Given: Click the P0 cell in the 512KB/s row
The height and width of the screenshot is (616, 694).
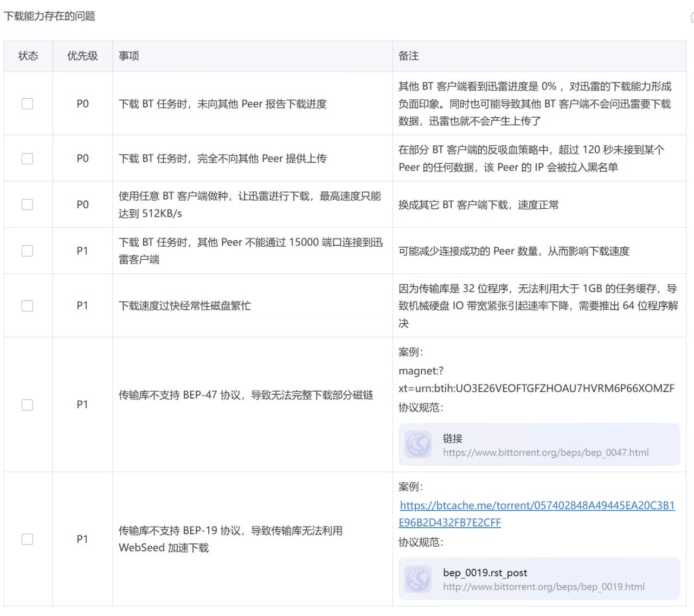Looking at the screenshot, I should coord(82,204).
